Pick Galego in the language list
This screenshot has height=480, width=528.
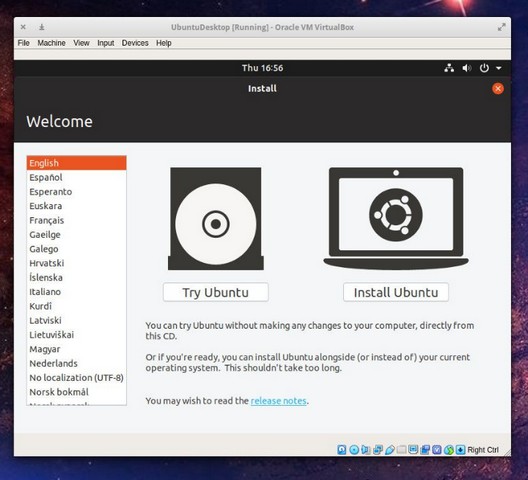point(76,249)
